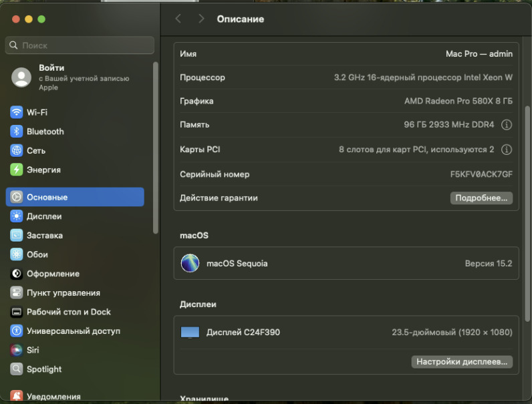Show PCI cards info button

pyautogui.click(x=506, y=150)
